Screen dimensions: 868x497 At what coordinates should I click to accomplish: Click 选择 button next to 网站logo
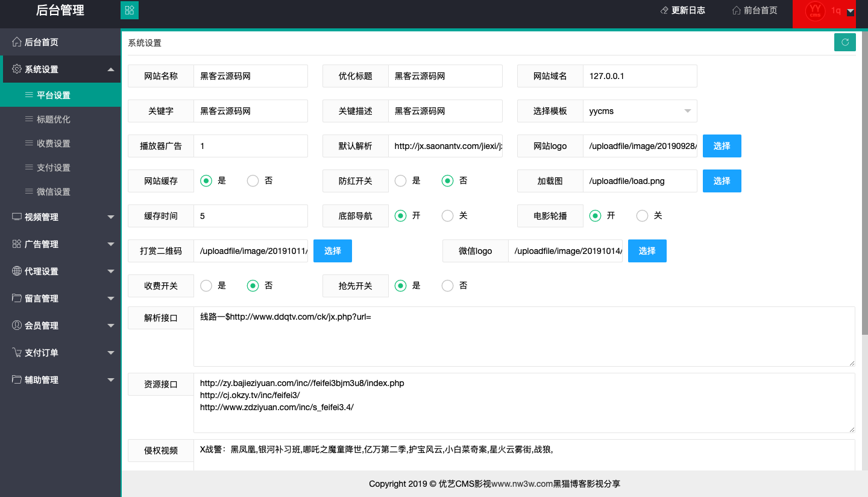[722, 146]
